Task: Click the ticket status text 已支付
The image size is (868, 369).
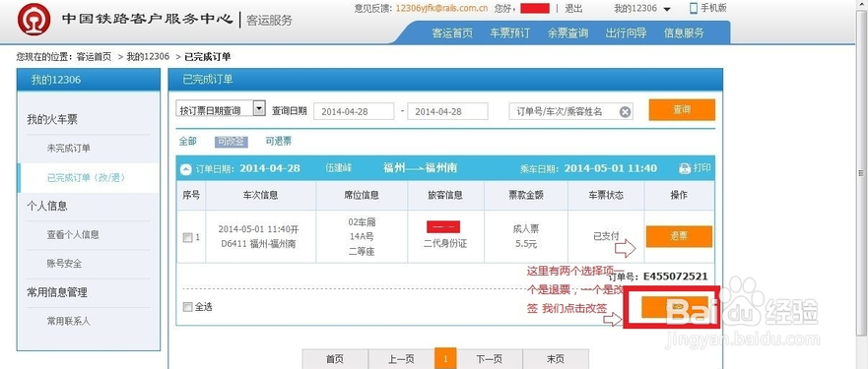Action: pos(606,236)
